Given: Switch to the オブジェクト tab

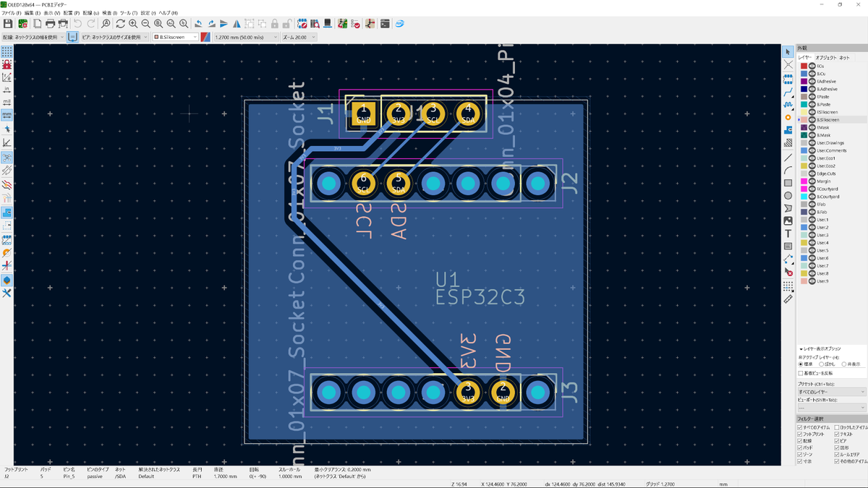Looking at the screenshot, I should 826,57.
